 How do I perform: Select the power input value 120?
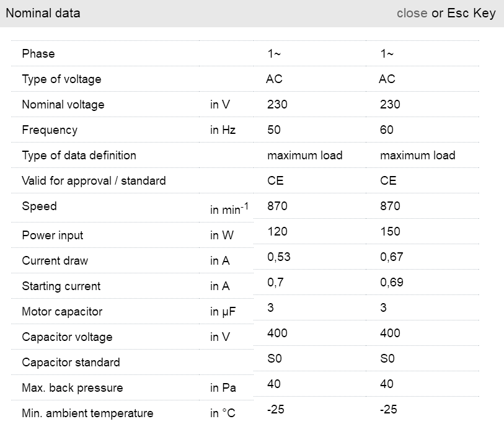point(277,232)
